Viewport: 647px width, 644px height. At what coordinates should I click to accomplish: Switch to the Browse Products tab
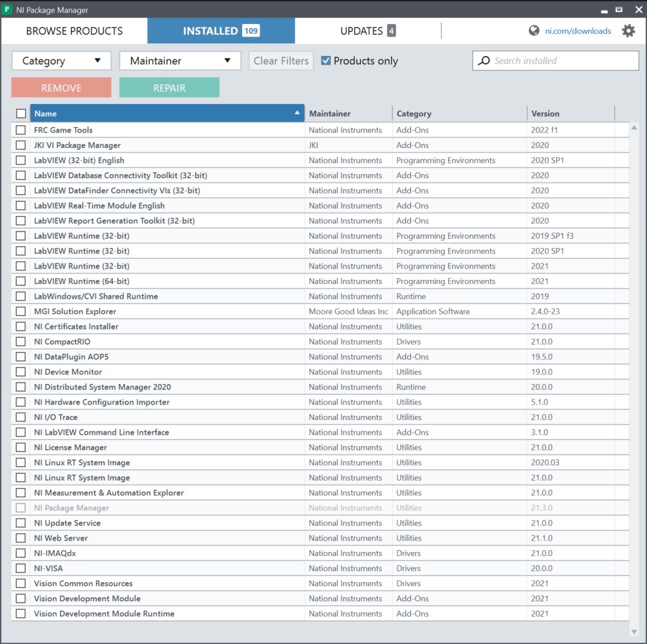point(74,31)
